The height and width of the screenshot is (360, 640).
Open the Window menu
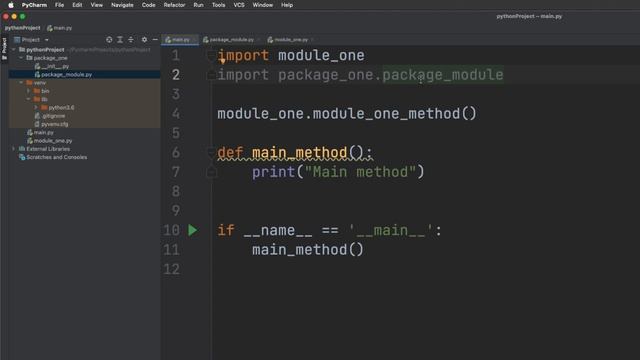click(x=262, y=5)
